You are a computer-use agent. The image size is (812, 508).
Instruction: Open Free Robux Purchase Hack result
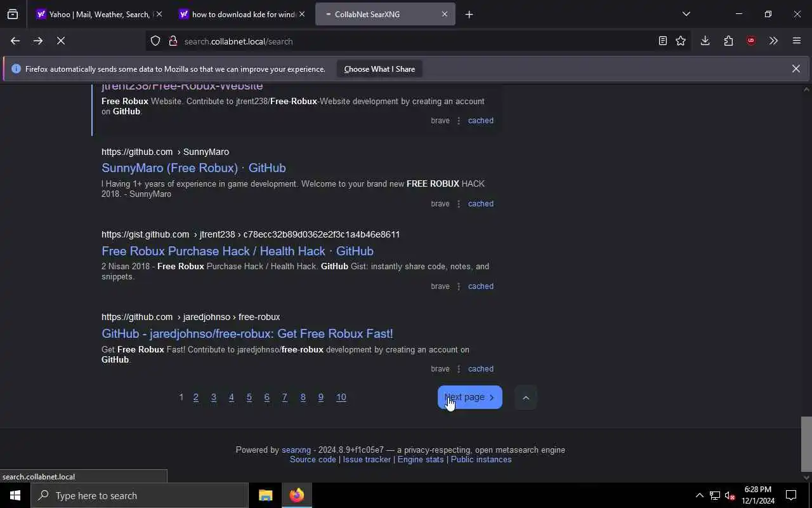[x=237, y=251]
